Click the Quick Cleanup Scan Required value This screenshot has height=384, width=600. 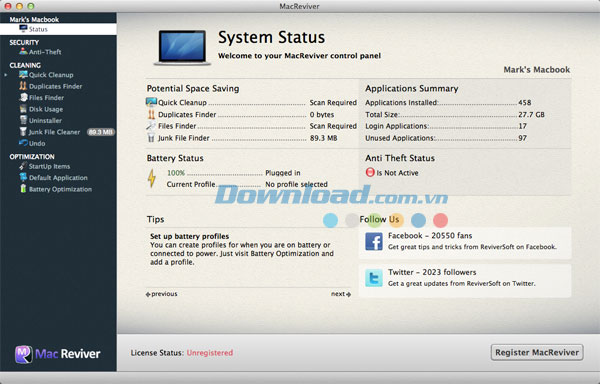point(333,103)
